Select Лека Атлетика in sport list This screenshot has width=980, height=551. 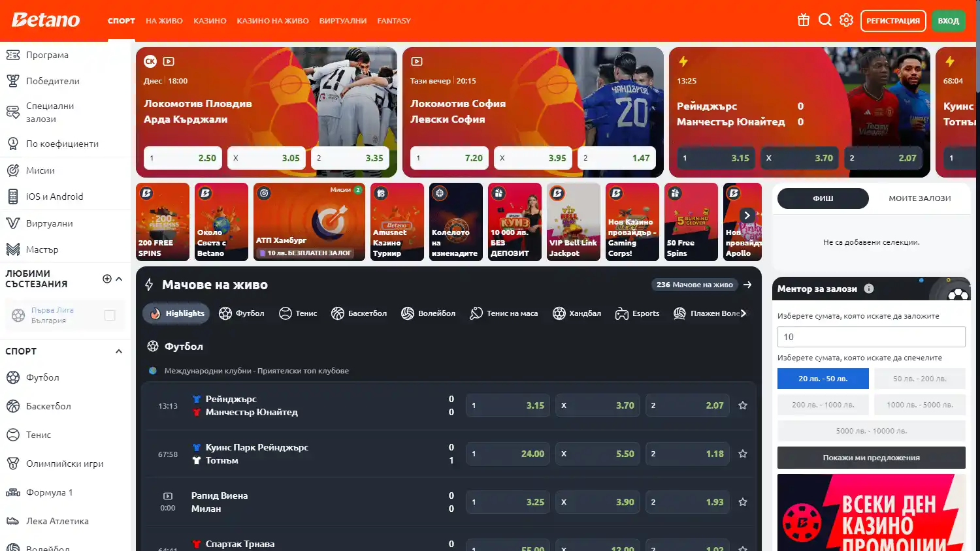coord(65,521)
